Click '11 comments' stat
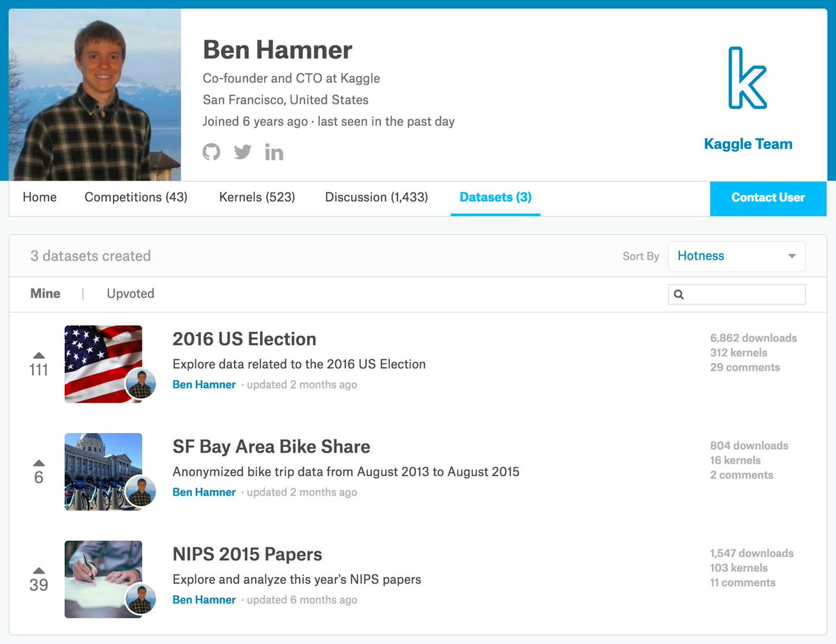This screenshot has height=644, width=836. (743, 583)
